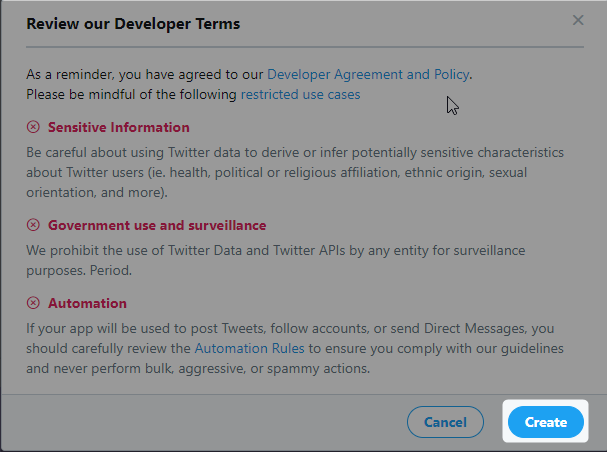Close the Developer Terms dialog with X
This screenshot has width=607, height=452.
click(x=578, y=20)
